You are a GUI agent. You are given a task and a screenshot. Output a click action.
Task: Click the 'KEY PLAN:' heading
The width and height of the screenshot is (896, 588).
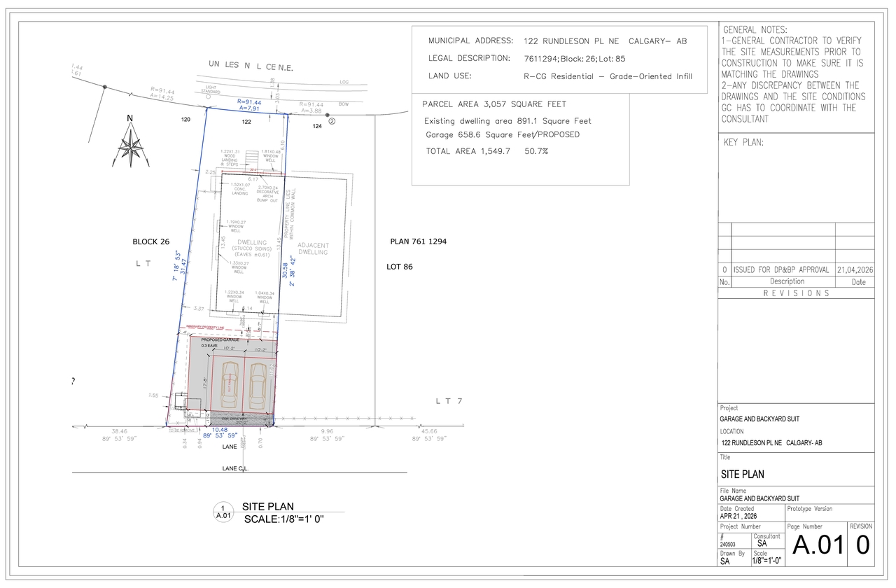[743, 143]
